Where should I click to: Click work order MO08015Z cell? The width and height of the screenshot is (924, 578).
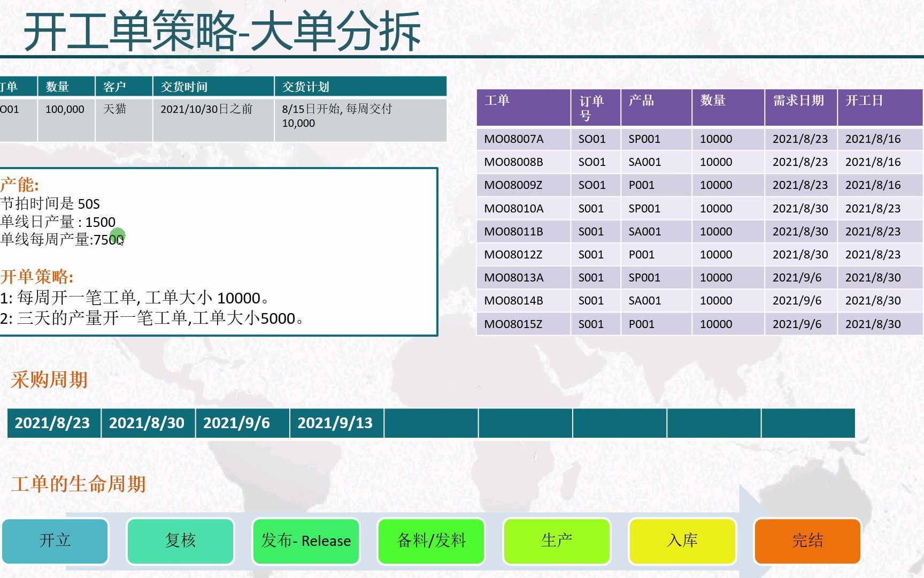click(x=523, y=324)
